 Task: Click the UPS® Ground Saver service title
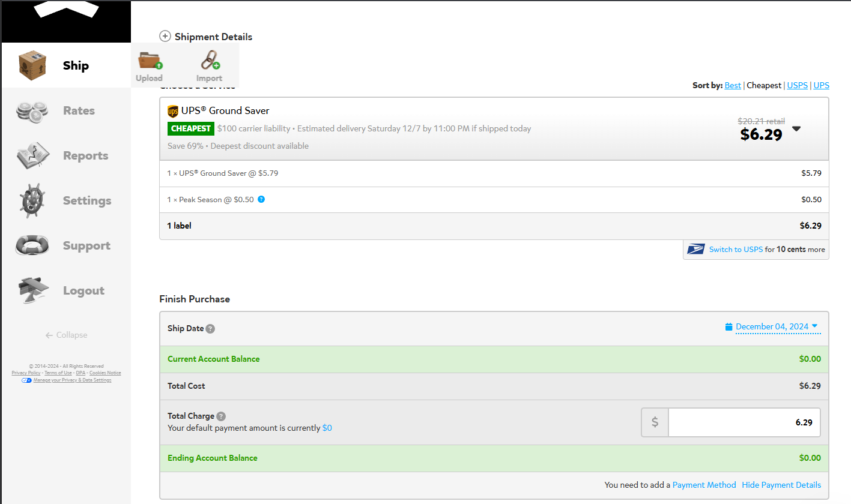pyautogui.click(x=225, y=111)
